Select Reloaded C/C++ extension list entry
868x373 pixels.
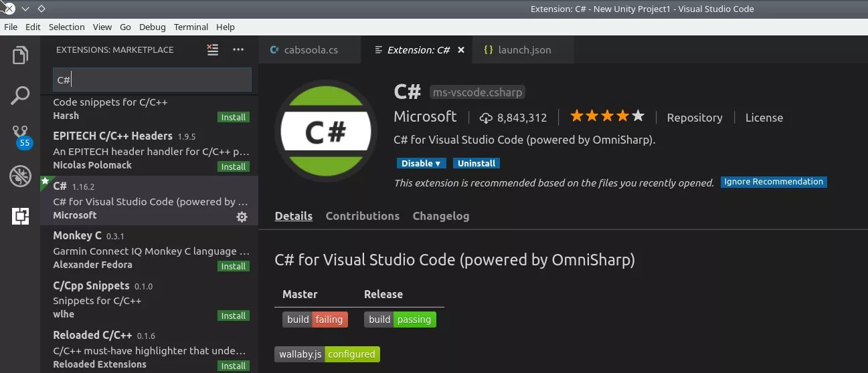pos(149,350)
